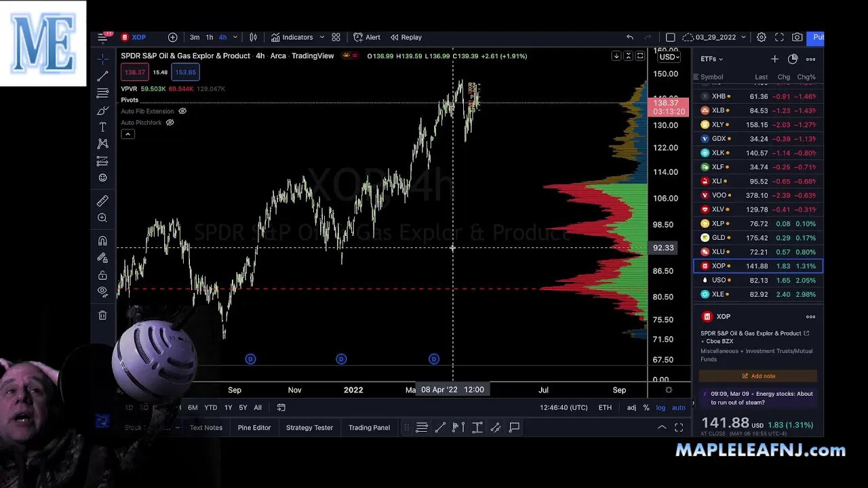Select the XLE row in watchlist

[758, 294]
